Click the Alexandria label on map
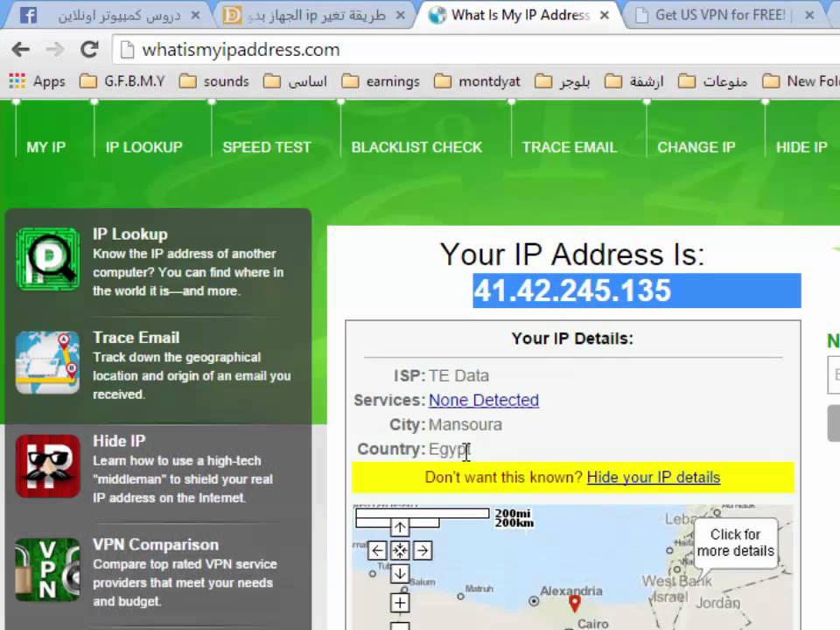This screenshot has width=840, height=630. [x=571, y=591]
